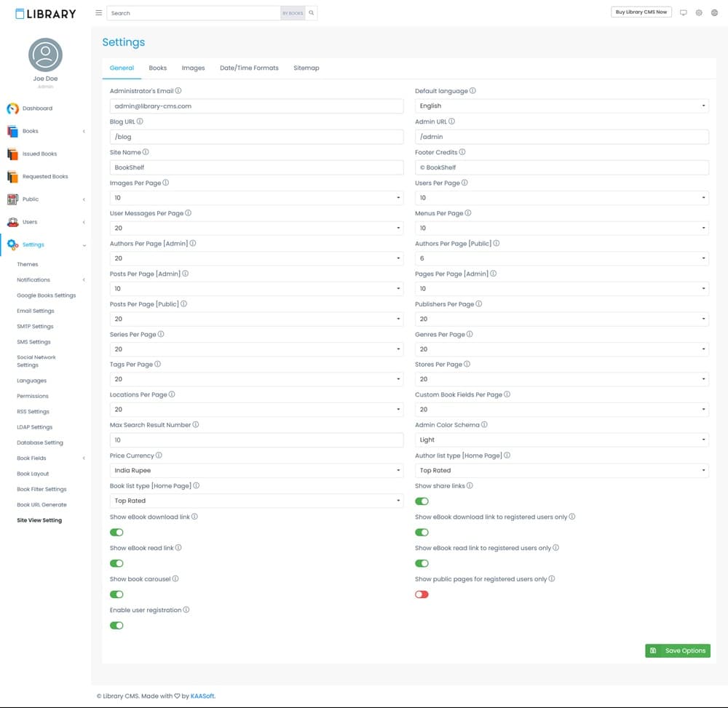This screenshot has width=728, height=708.
Task: Open the Default language dropdown
Action: pyautogui.click(x=561, y=106)
